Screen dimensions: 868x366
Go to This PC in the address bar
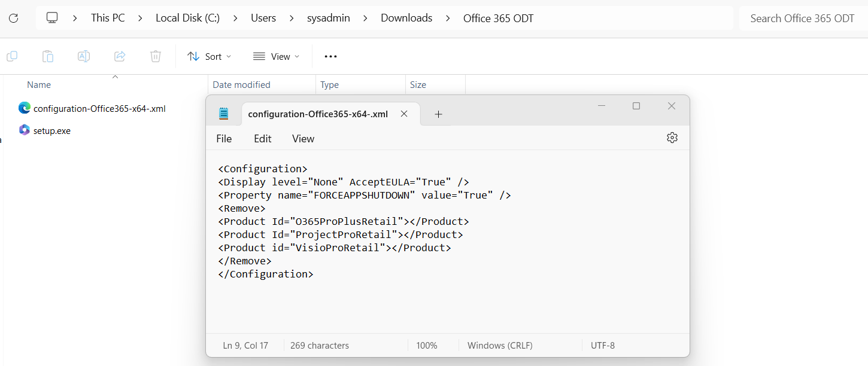[x=107, y=17]
